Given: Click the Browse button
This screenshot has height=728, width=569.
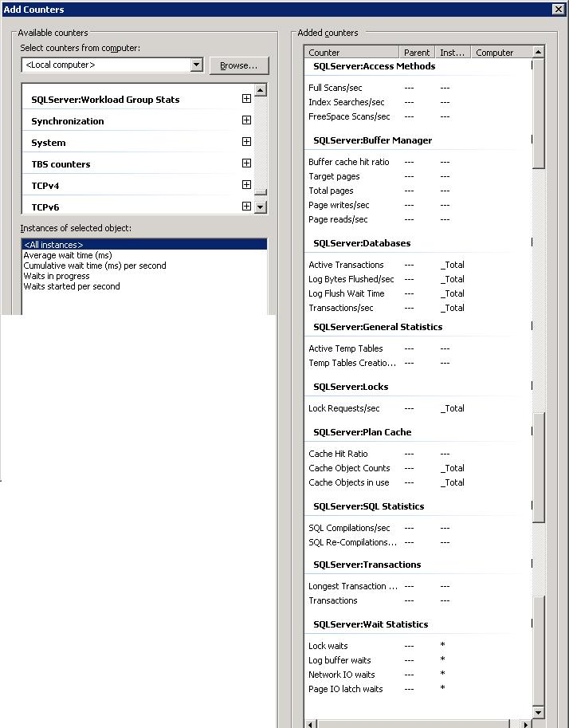Looking at the screenshot, I should [239, 65].
